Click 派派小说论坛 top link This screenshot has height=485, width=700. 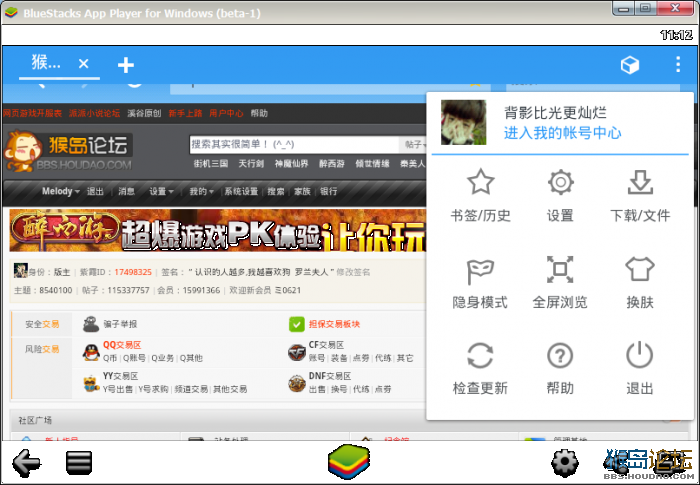click(x=94, y=113)
